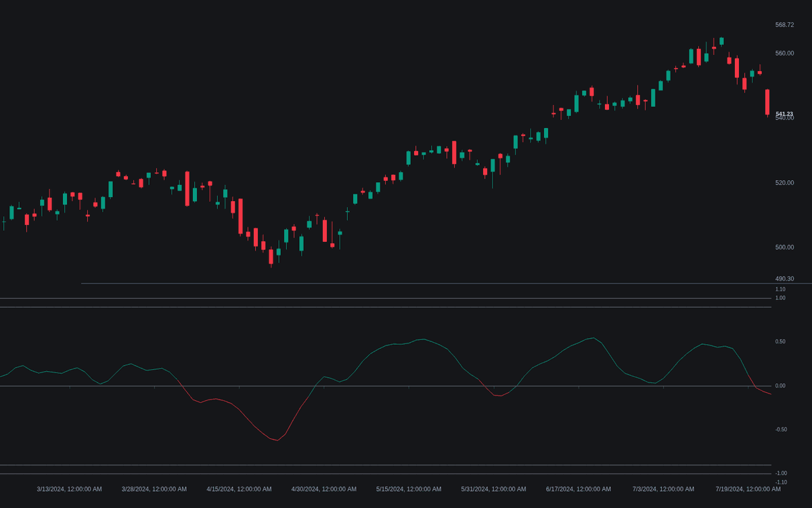Select the 490.30 low price label
This screenshot has height=508, width=812.
pos(784,279)
